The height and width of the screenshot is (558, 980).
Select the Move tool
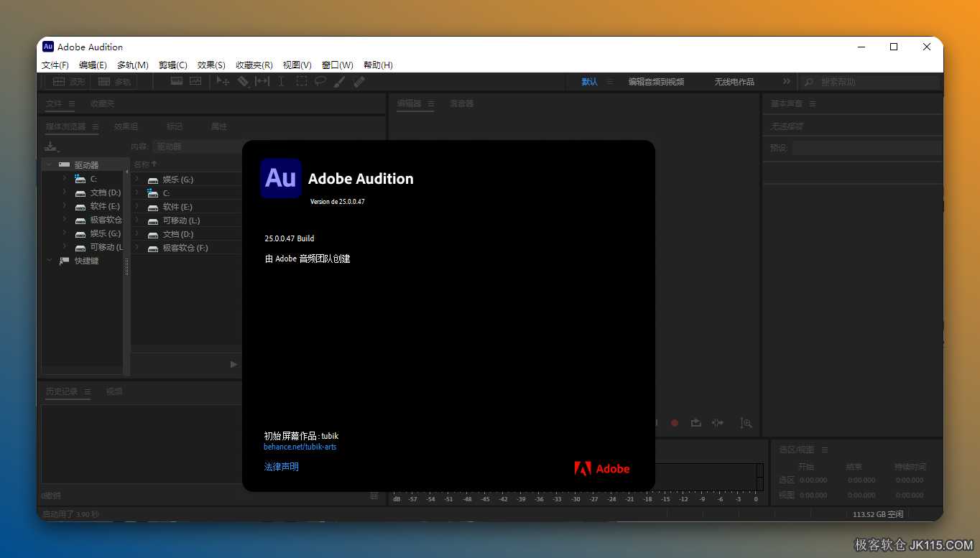tap(223, 82)
